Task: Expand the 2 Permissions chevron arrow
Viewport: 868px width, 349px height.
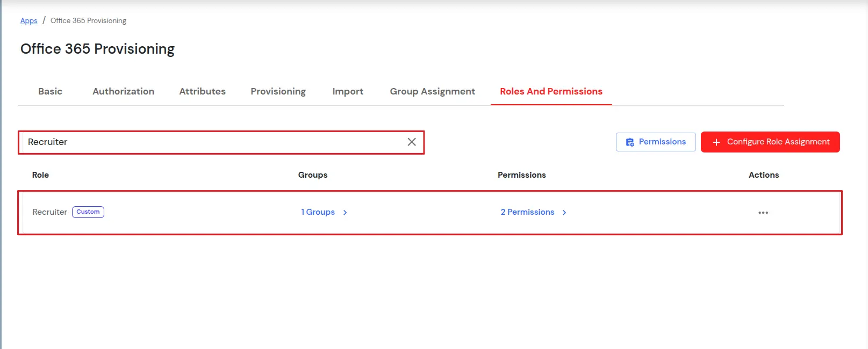Action: pyautogui.click(x=564, y=213)
